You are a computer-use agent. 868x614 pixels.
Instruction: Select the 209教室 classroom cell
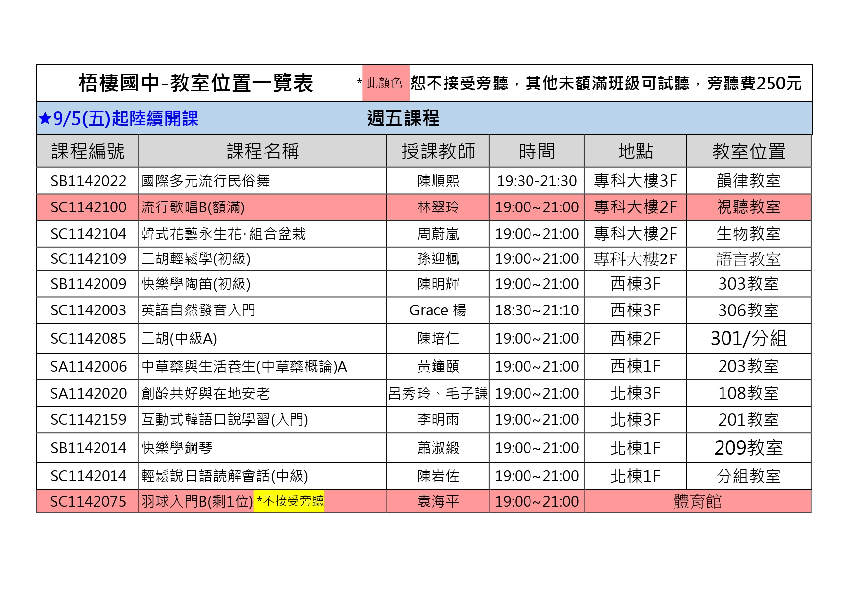coord(748,448)
